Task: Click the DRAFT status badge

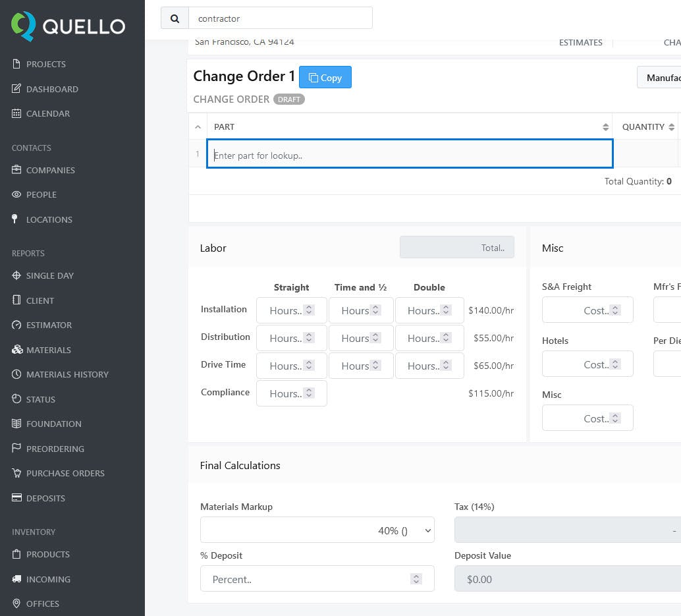Action: click(289, 99)
